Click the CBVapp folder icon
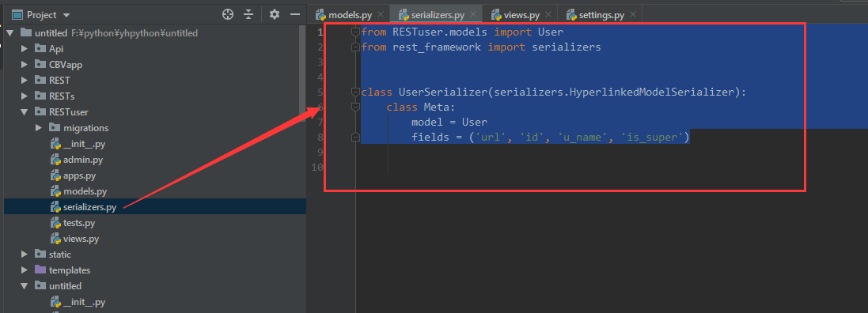 pyautogui.click(x=40, y=65)
